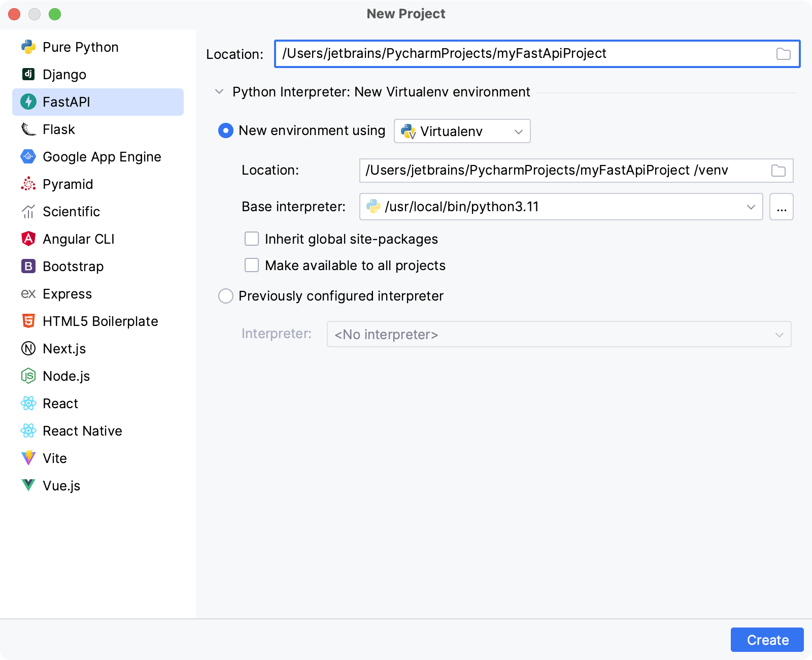Image resolution: width=812 pixels, height=660 pixels.
Task: Click the Virtualenv icon in environment dropdown
Action: (x=409, y=131)
